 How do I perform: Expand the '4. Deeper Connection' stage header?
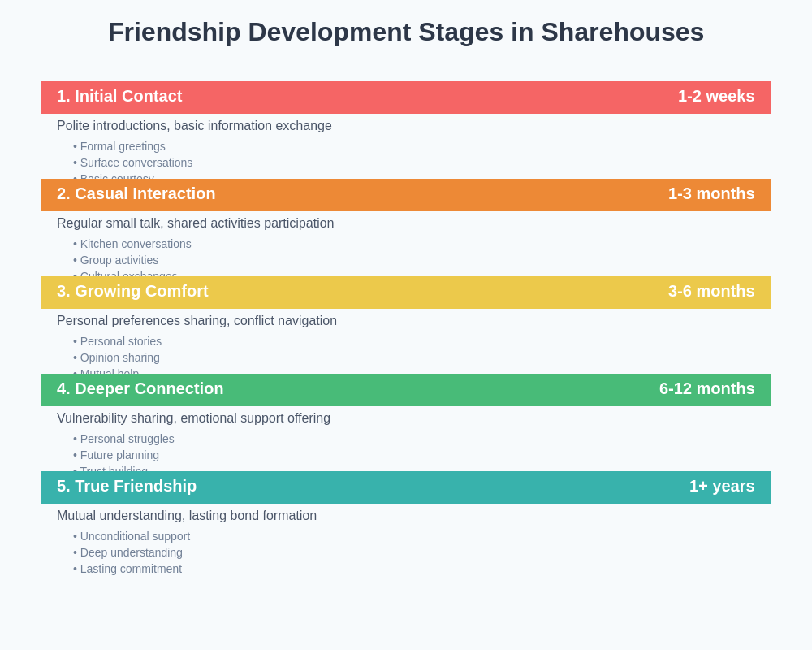pyautogui.click(x=140, y=388)
